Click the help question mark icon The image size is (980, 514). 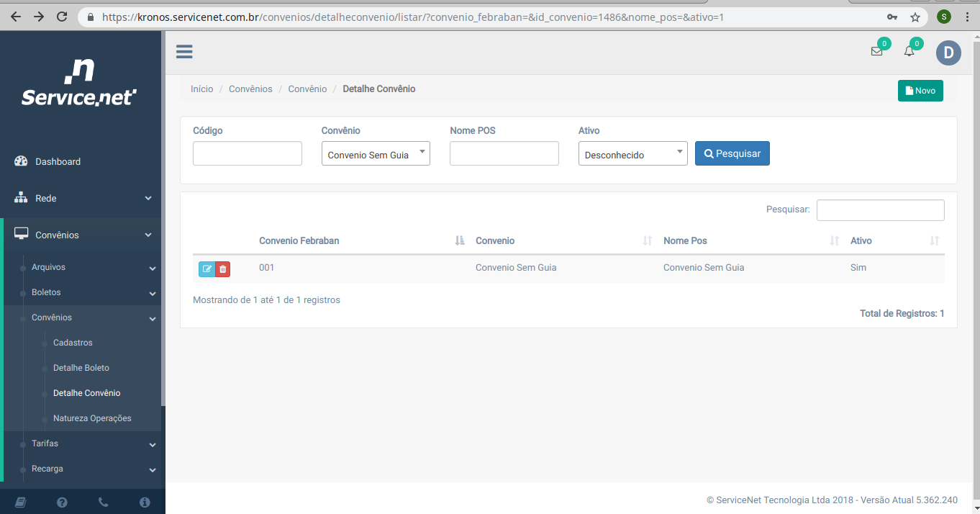click(x=62, y=502)
